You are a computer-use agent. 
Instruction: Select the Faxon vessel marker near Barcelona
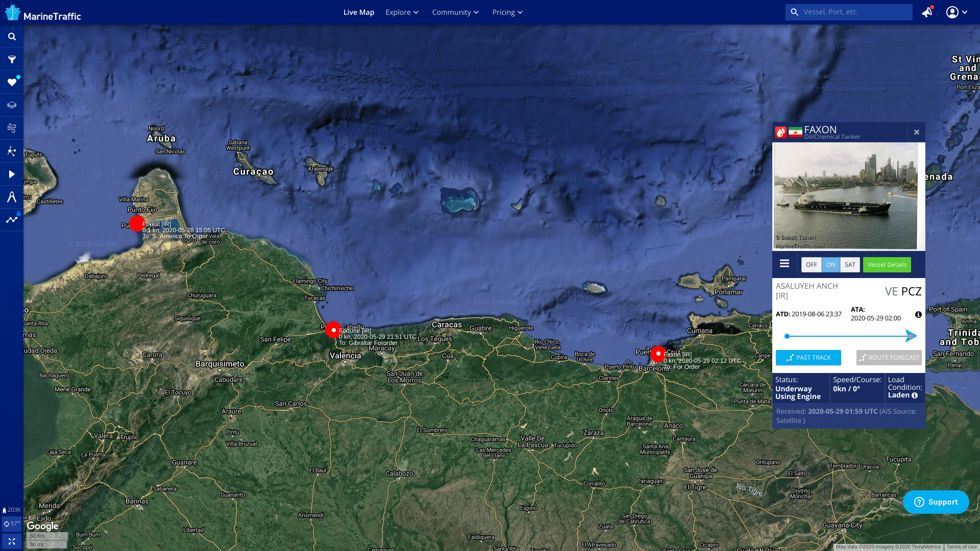tap(658, 354)
